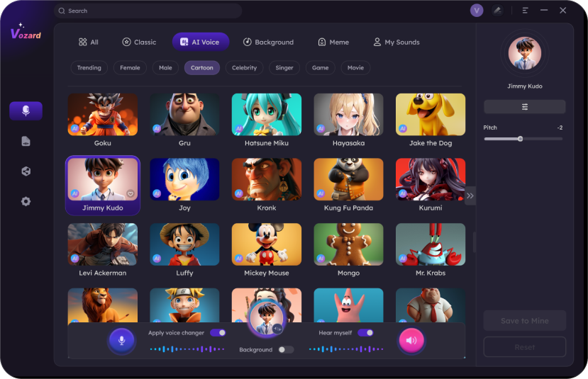Choose the Hatsune Miku voice thumbnail
588x379 pixels.
click(x=266, y=114)
